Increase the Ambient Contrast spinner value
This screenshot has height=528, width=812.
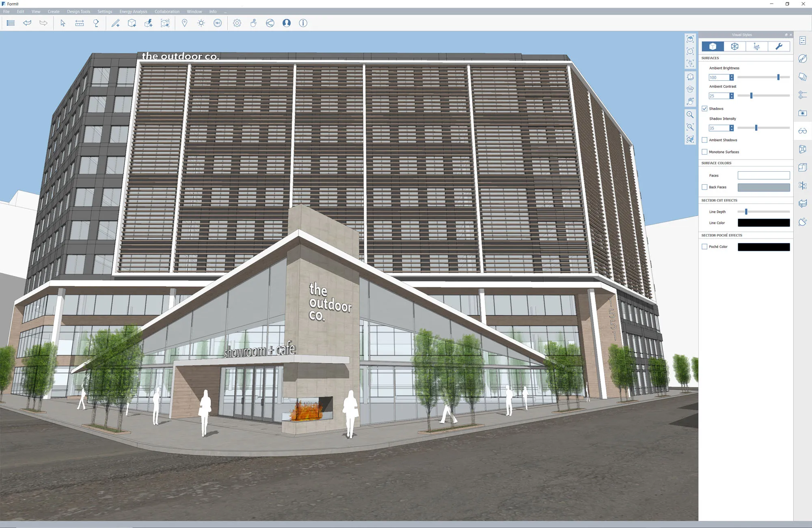(732, 94)
